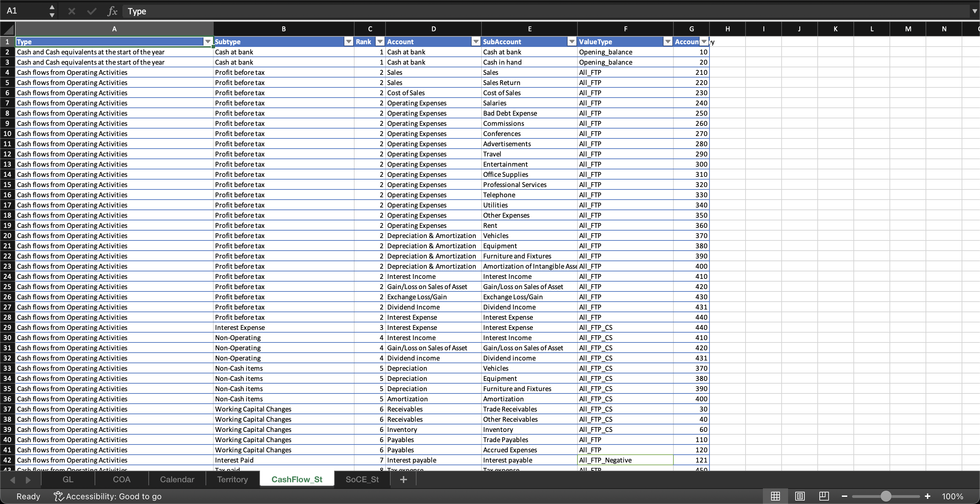Select column B header
The image size is (980, 504).
coord(284,29)
